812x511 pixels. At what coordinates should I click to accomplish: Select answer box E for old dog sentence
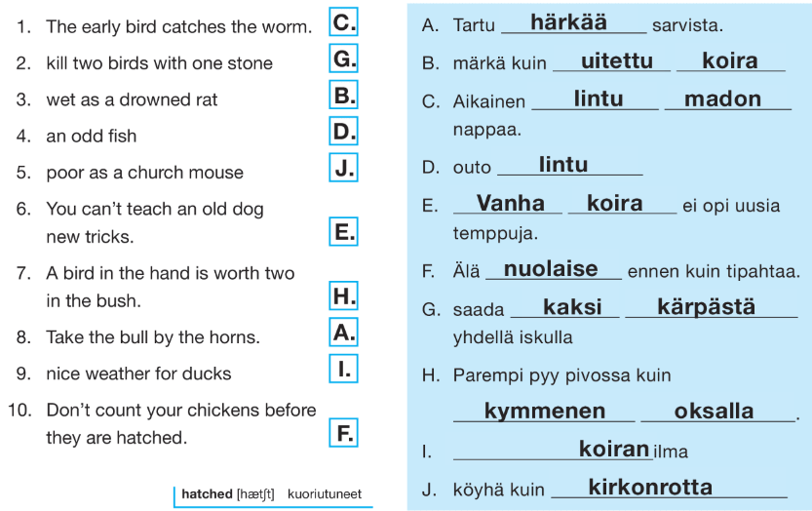point(343,231)
